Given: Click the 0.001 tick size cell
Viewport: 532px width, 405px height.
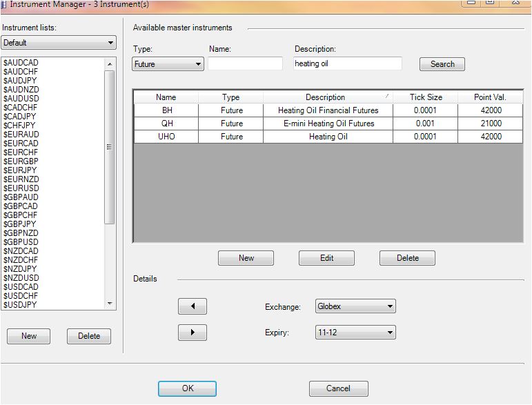Looking at the screenshot, I should tap(426, 124).
